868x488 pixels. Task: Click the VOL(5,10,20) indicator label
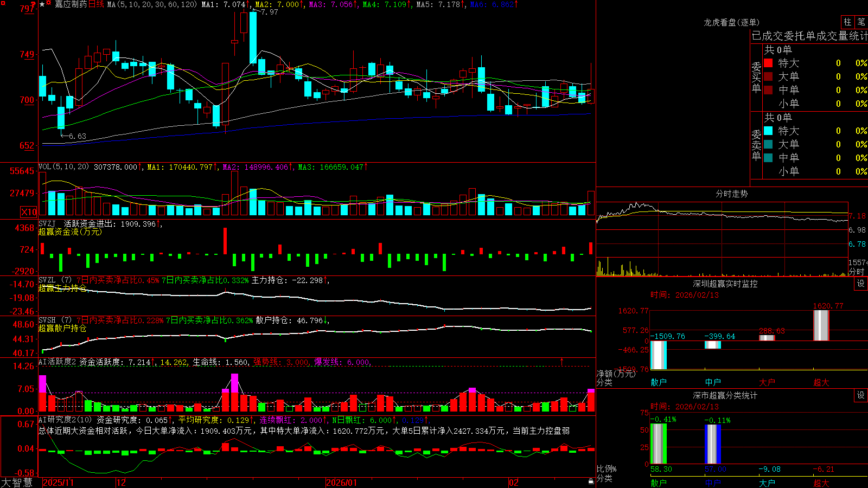point(64,167)
